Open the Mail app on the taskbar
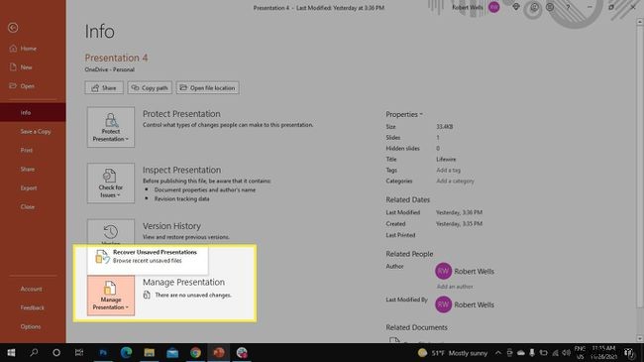 click(x=172, y=352)
